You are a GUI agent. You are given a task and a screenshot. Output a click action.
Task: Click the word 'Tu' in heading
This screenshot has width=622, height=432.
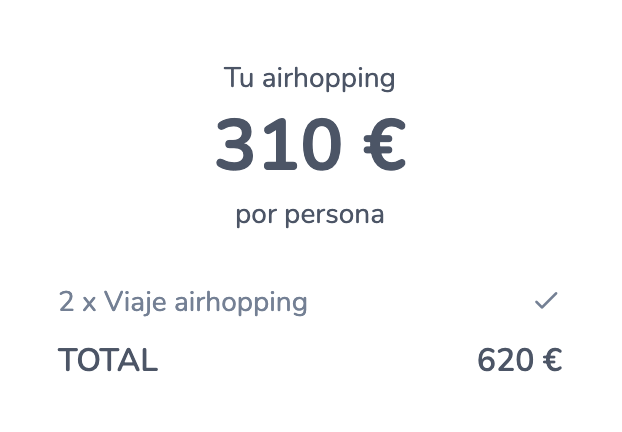point(239,77)
